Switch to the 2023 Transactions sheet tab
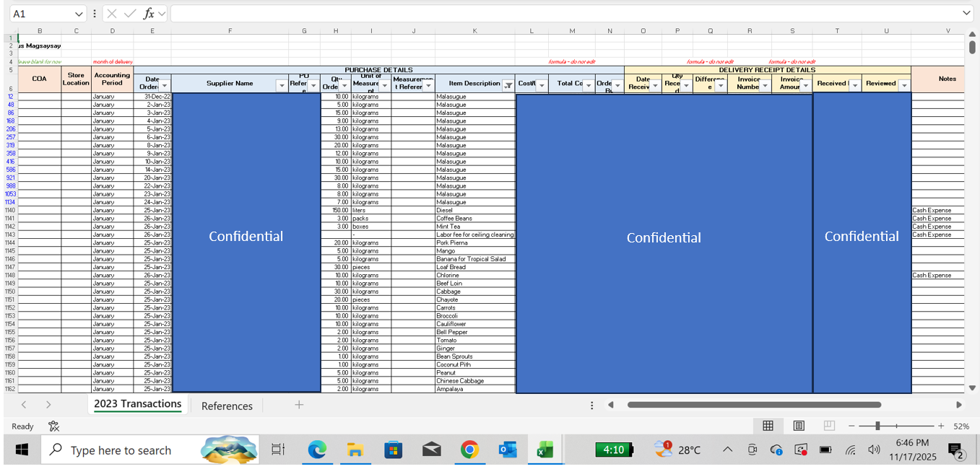The image size is (980, 469). coord(137,404)
